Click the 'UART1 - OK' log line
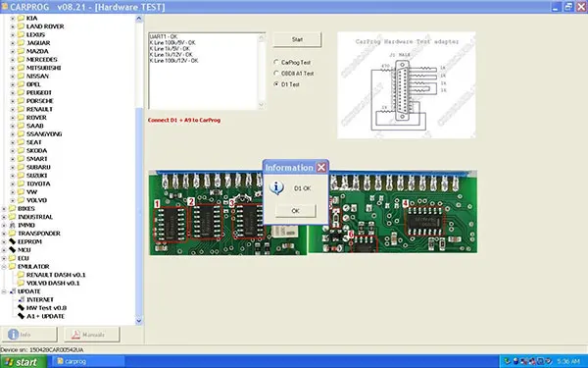 [163, 37]
